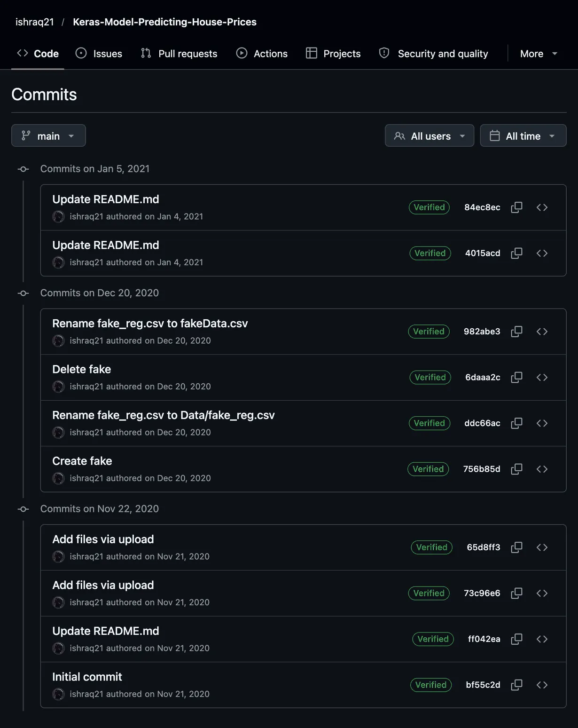The image size is (578, 728).
Task: Copy full SHA for commit 6daaa2c
Action: tap(516, 377)
